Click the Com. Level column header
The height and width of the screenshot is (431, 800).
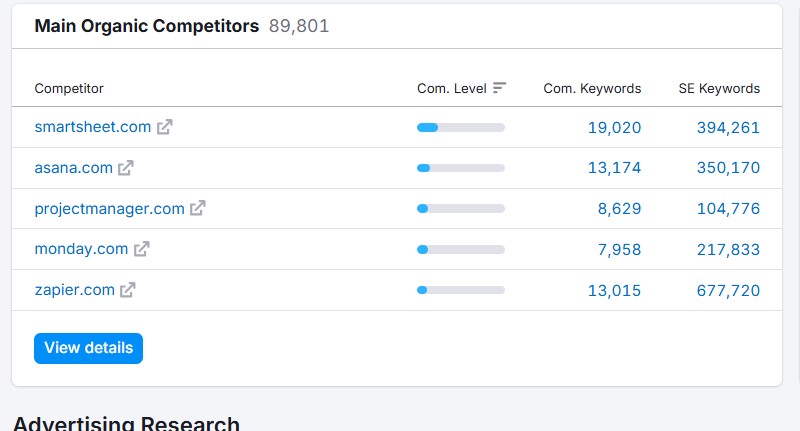point(452,88)
